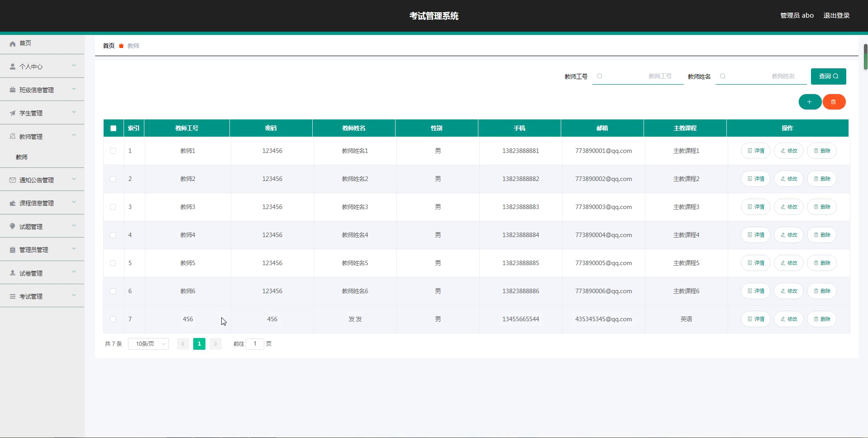The image size is (868, 438).
Task: Click 删除 for row 教师6
Action: (x=822, y=291)
